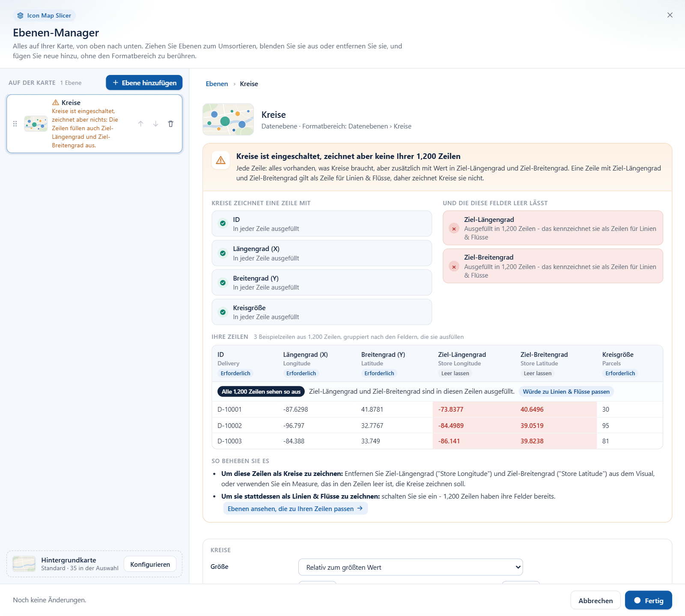Add a new layer with Ebene hinzufügen
685x616 pixels.
click(144, 83)
